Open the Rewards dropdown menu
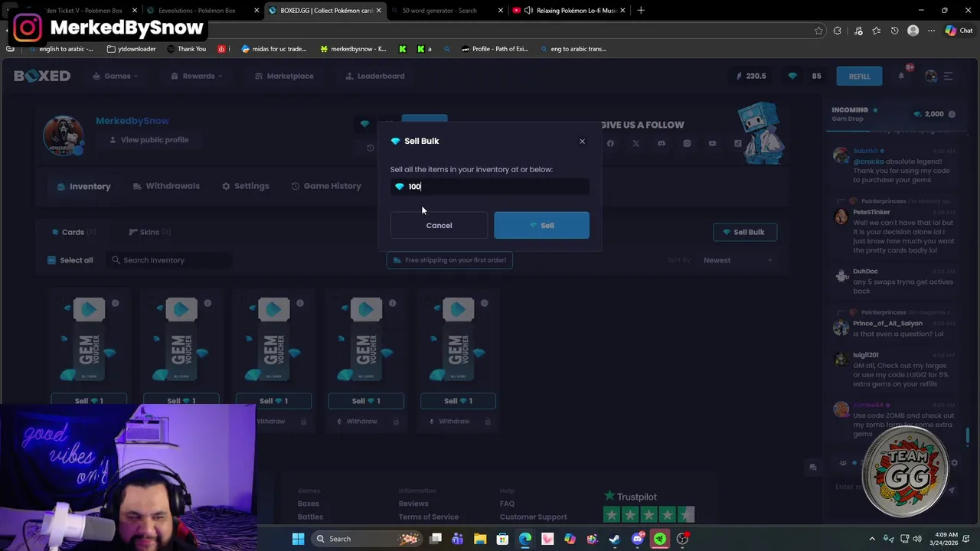Viewport: 980px width, 551px height. tap(197, 76)
